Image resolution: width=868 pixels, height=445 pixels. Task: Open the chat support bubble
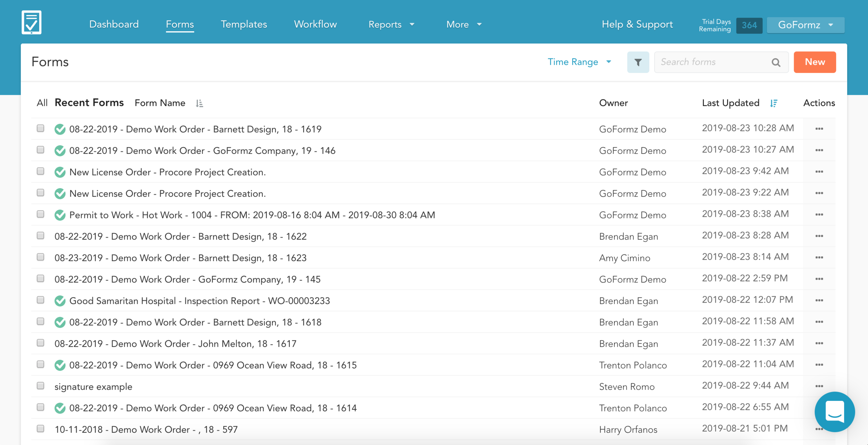[x=834, y=412]
